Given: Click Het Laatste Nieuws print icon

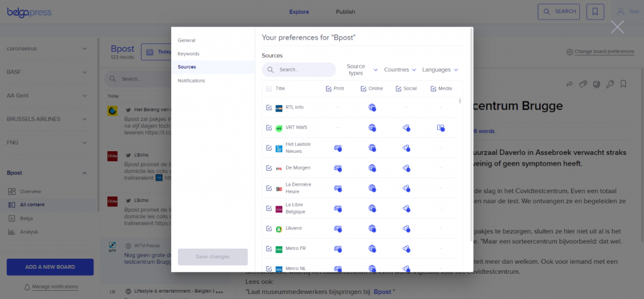Looking at the screenshot, I should (x=338, y=148).
